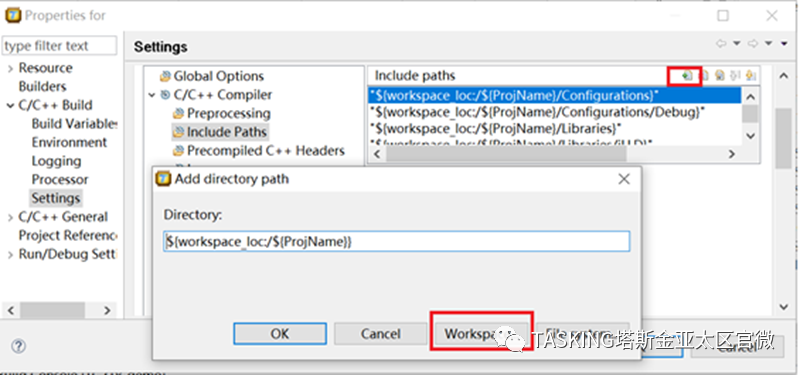Click the Preprocessing option icon
The width and height of the screenshot is (800, 375).
tap(178, 113)
